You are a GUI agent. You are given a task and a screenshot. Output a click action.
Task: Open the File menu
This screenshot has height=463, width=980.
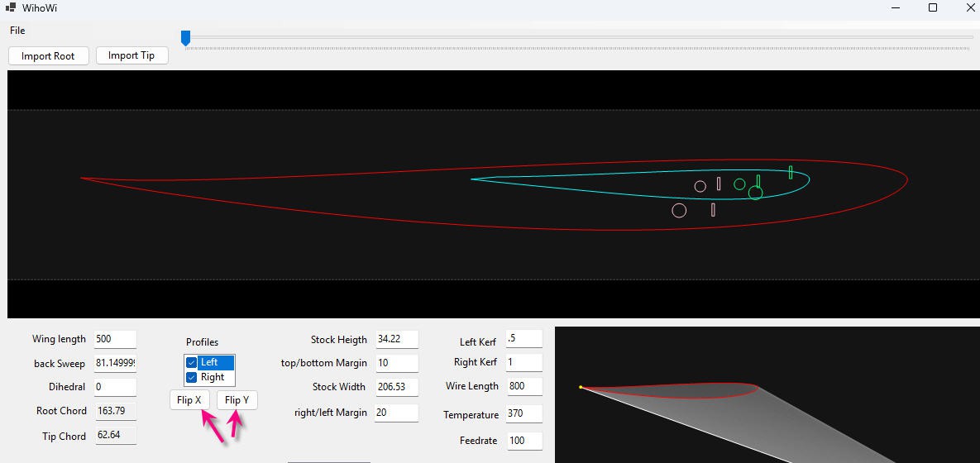(17, 31)
